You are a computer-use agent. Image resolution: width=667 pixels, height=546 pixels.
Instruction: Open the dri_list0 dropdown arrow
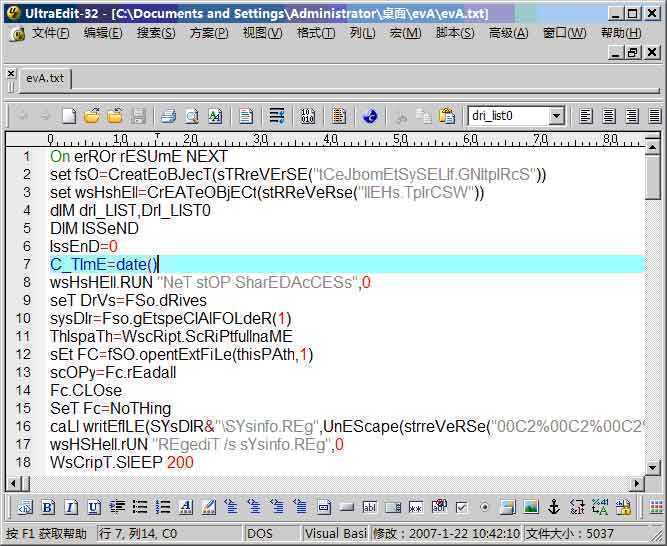click(x=556, y=116)
